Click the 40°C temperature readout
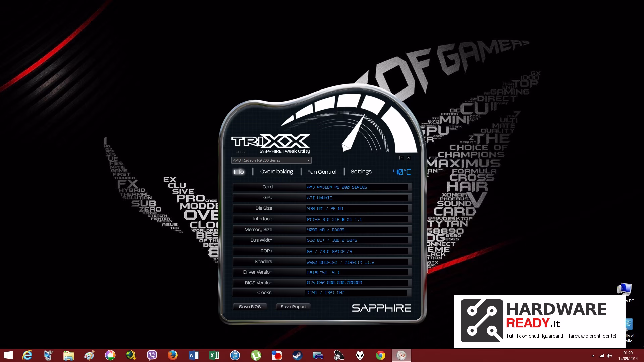Viewport: 644px width, 362px height. (x=402, y=172)
